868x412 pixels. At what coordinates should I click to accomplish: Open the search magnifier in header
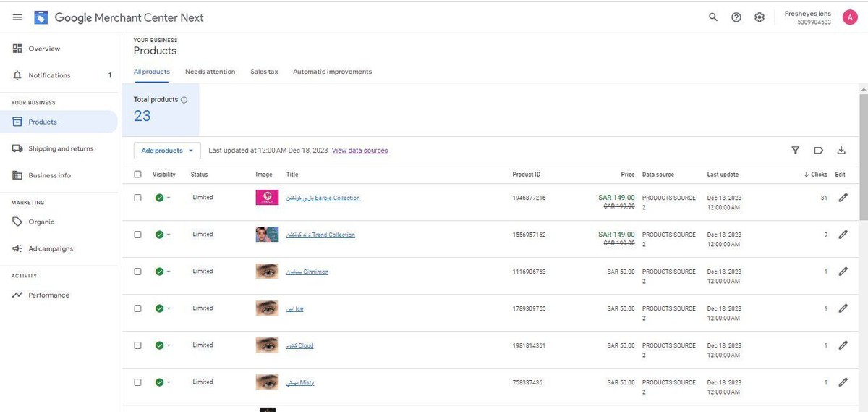pos(713,17)
